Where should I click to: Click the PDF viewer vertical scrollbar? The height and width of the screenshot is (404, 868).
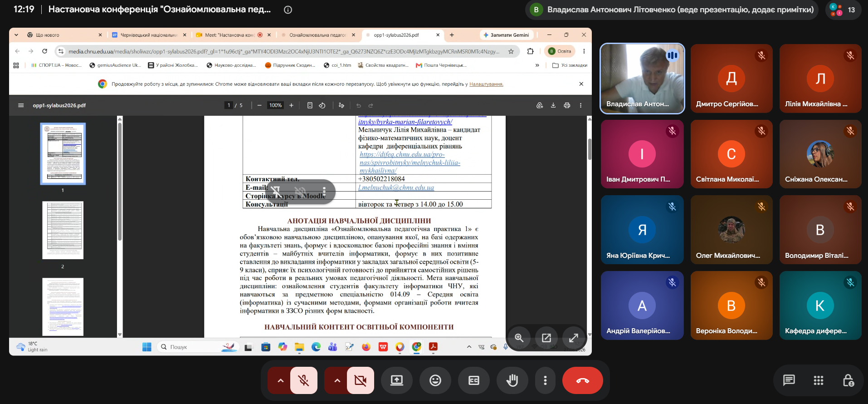click(x=590, y=149)
